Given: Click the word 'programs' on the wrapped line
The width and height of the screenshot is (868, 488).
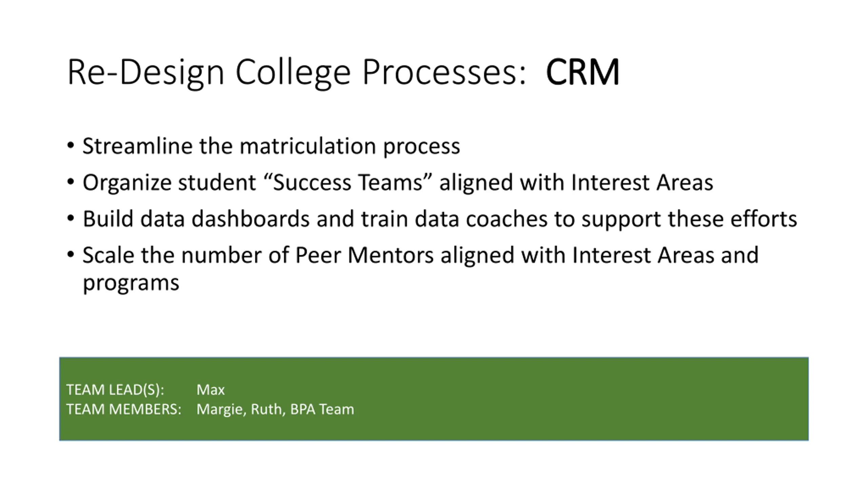Looking at the screenshot, I should 131,283.
